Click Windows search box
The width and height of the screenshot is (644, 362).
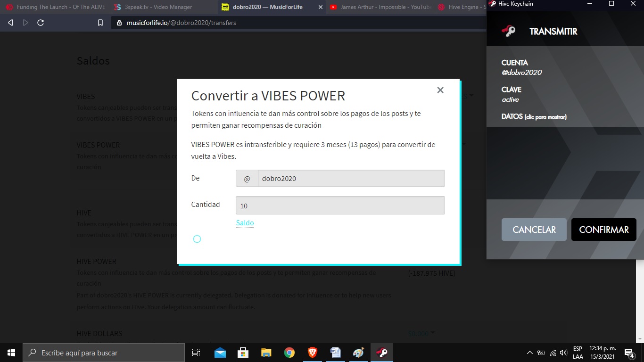click(x=104, y=353)
